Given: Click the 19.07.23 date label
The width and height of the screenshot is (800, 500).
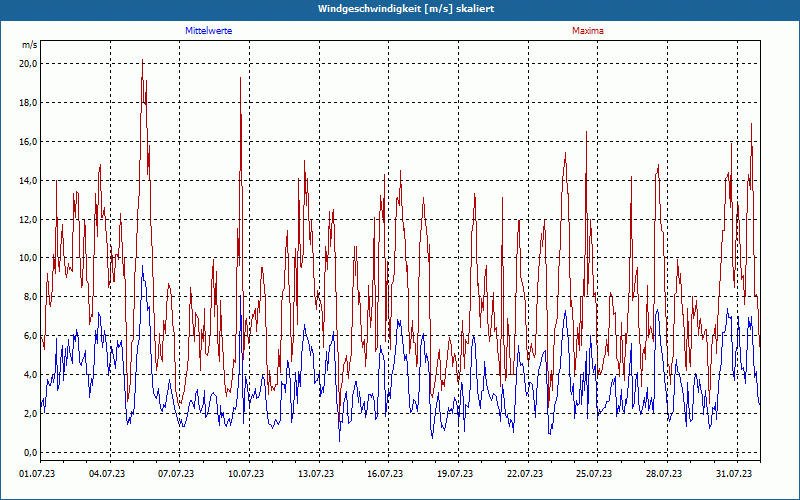Looking at the screenshot, I should coord(455,474).
